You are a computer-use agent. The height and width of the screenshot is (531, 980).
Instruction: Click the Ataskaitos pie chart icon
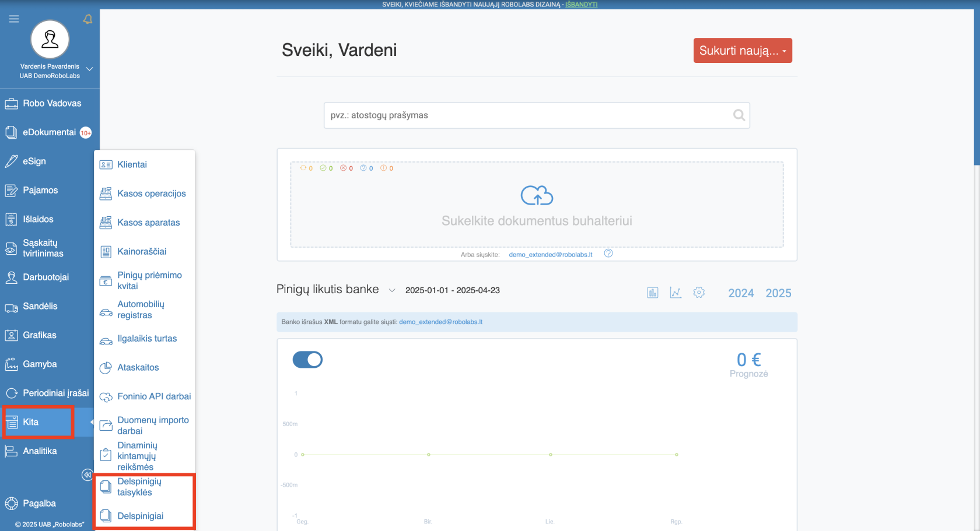(x=106, y=368)
